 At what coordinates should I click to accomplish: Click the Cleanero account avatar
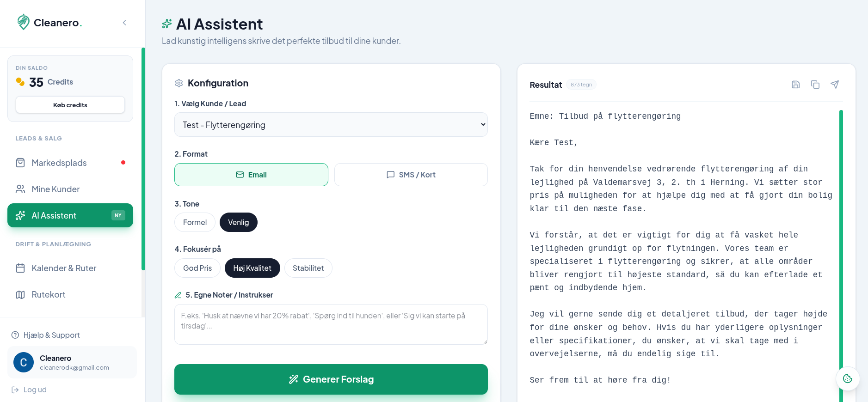pos(24,363)
